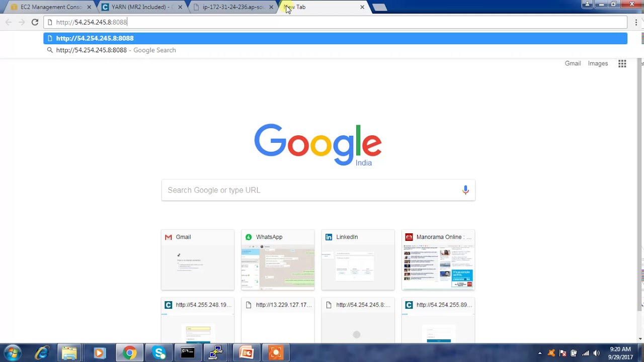Open the clock showing 9:20 AM
The width and height of the screenshot is (644, 362).
(620, 353)
